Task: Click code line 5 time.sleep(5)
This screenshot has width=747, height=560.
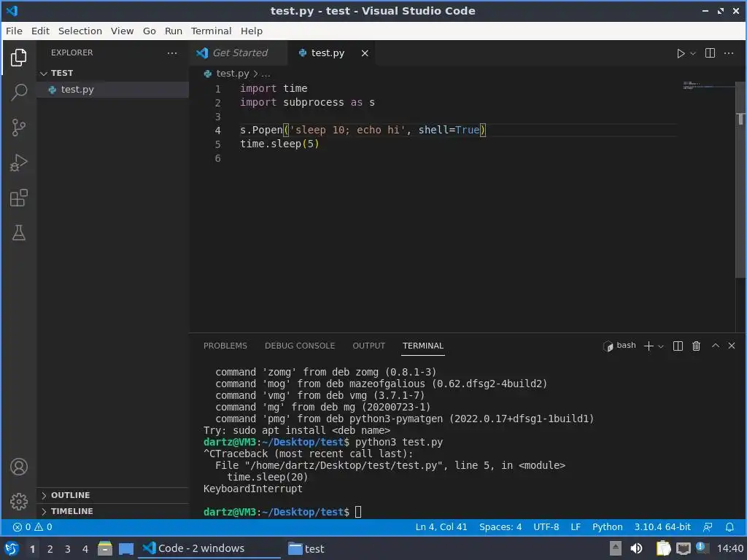Action: point(279,144)
